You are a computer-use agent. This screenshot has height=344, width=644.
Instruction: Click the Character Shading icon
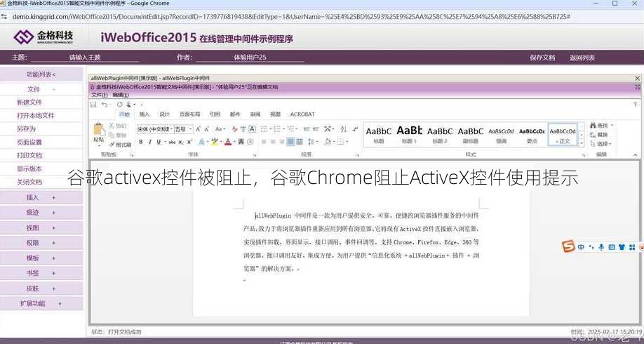[241, 142]
